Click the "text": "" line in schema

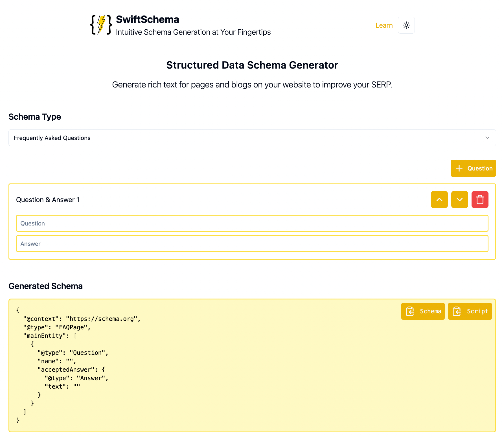click(x=62, y=387)
